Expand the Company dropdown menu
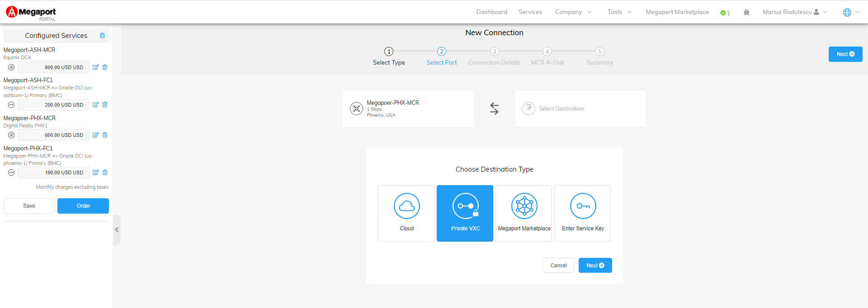 pos(573,12)
